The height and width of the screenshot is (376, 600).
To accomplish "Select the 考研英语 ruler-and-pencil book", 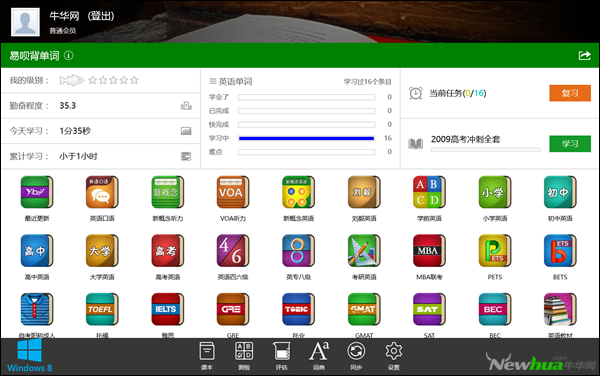I will tap(364, 251).
